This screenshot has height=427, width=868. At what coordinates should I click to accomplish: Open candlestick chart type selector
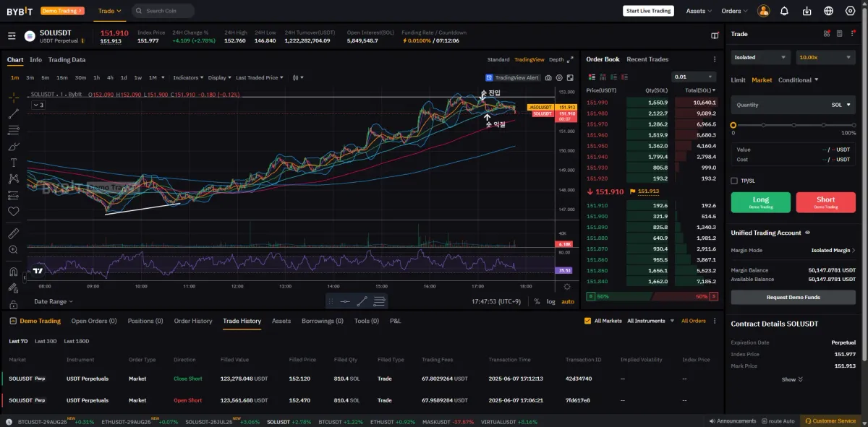pos(298,77)
